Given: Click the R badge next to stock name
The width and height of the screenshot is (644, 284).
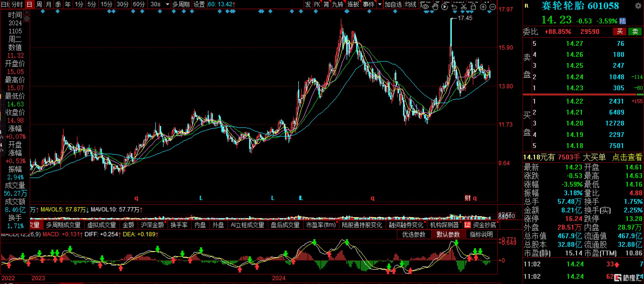Looking at the screenshot, I should 526,6.
